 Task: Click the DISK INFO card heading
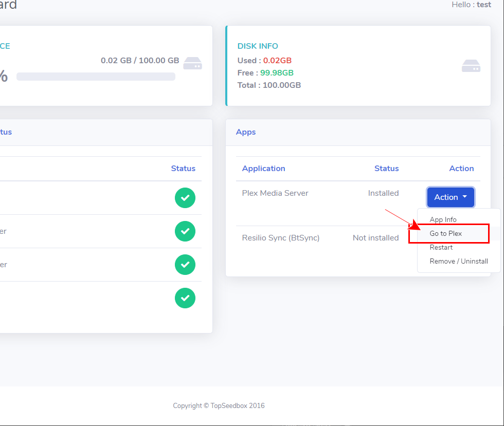(x=258, y=46)
